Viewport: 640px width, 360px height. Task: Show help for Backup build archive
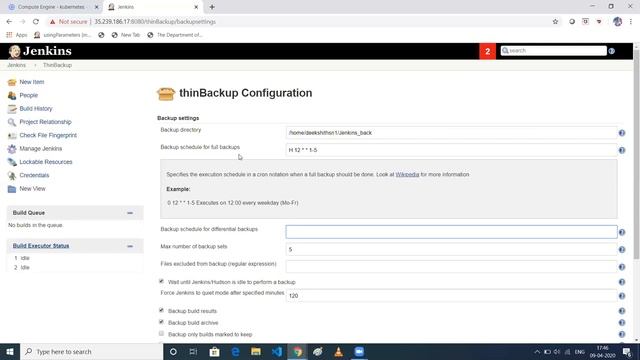[622, 323]
